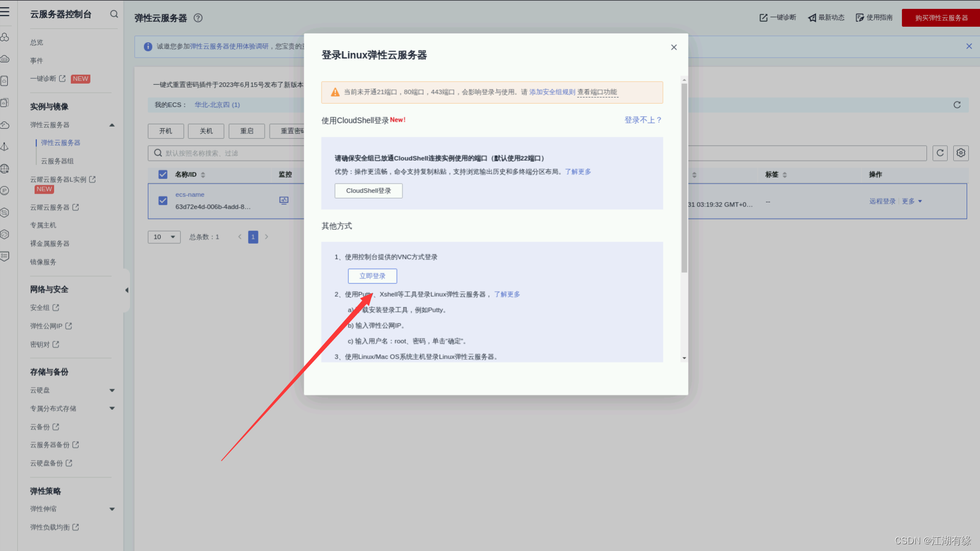
Task: Click 立即登录 for VNC login
Action: point(372,276)
